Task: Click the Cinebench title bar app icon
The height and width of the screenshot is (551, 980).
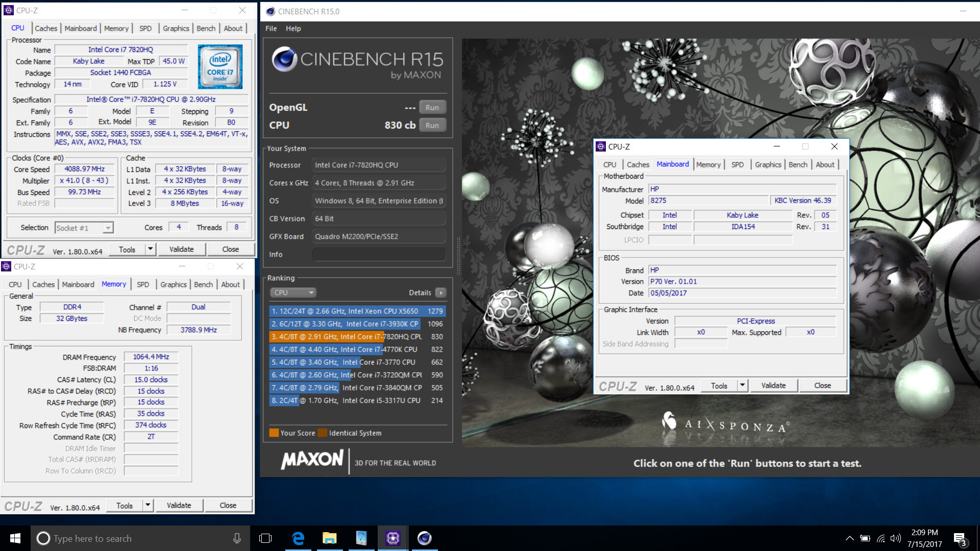Action: click(x=271, y=11)
